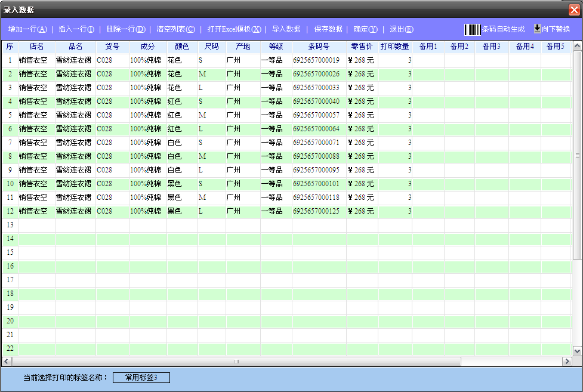Viewport: 583px width, 392px height.
Task: Click the 常用标签3 label name box
Action: [141, 378]
